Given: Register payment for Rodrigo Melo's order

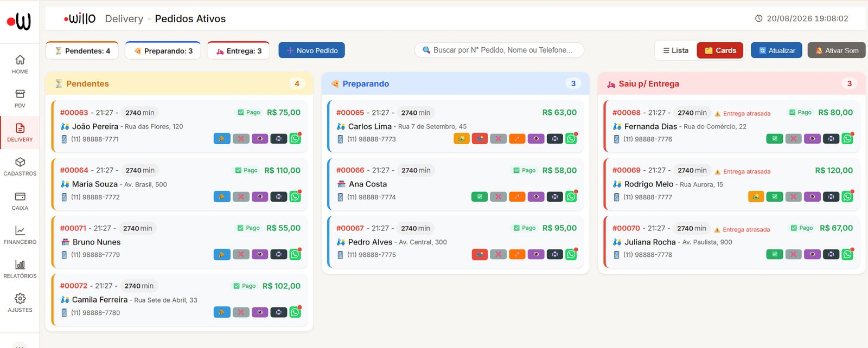Looking at the screenshot, I should [756, 197].
